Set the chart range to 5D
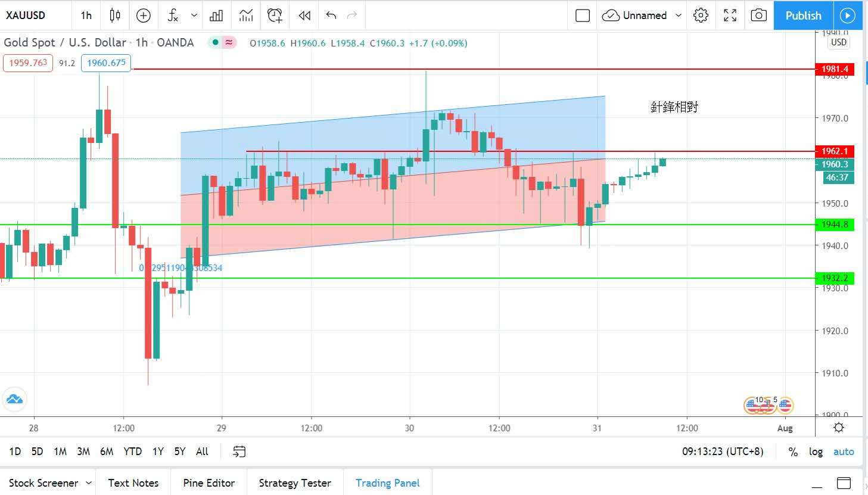The image size is (868, 495). (37, 452)
